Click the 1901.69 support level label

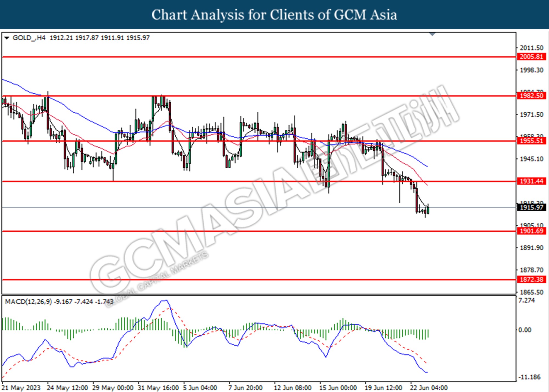click(531, 231)
